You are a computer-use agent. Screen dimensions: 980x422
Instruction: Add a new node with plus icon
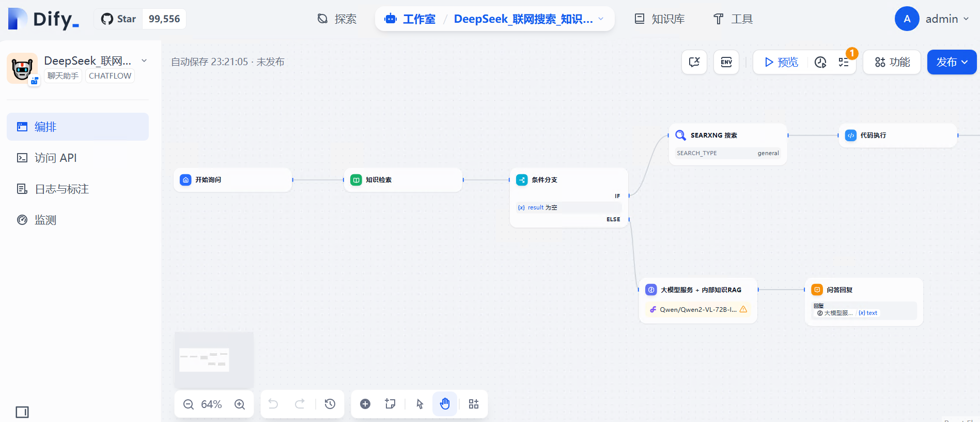pos(365,404)
